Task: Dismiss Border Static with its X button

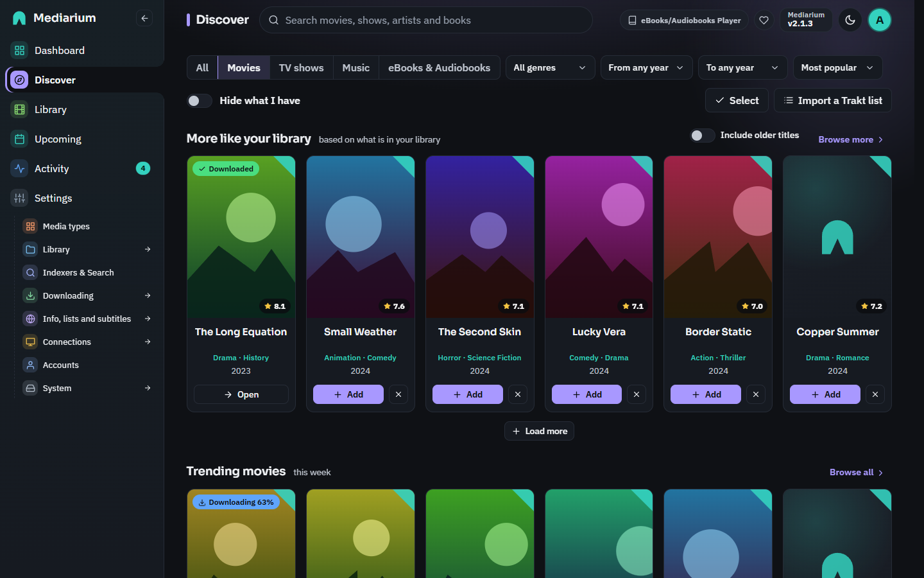Action: coord(756,394)
